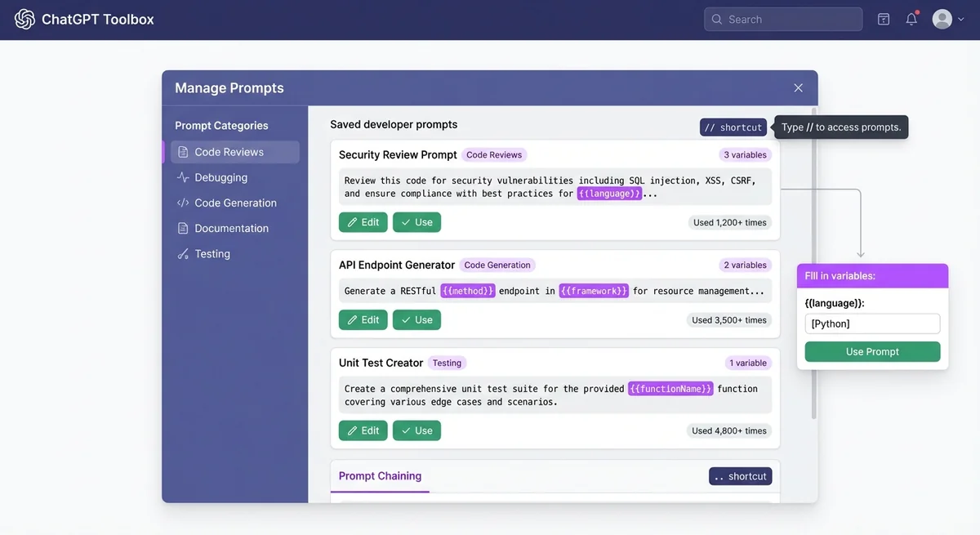Screen dimensions: 980x535
Task: Click the Code Generation brackets icon
Action: pos(183,203)
